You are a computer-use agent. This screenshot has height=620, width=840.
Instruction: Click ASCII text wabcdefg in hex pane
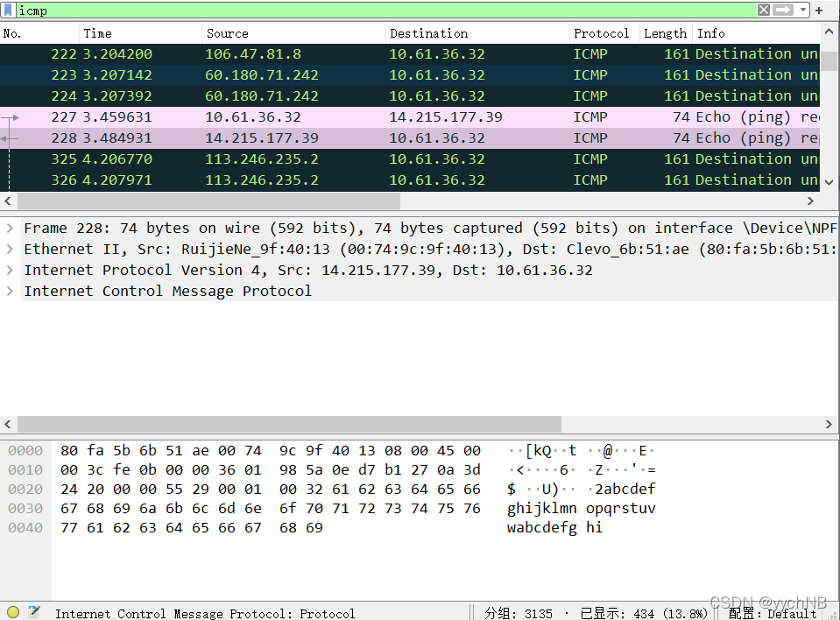tap(542, 528)
